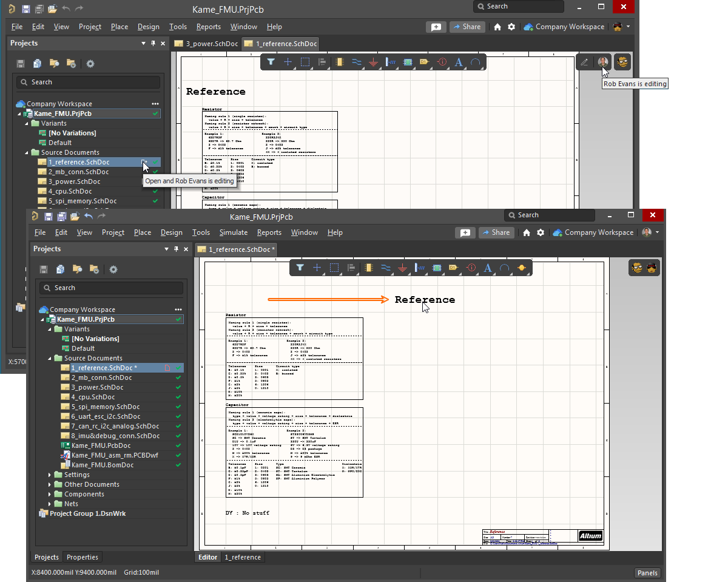This screenshot has width=728, height=582.
Task: Click the Altium logo in the sheet's title block
Action: point(590,536)
